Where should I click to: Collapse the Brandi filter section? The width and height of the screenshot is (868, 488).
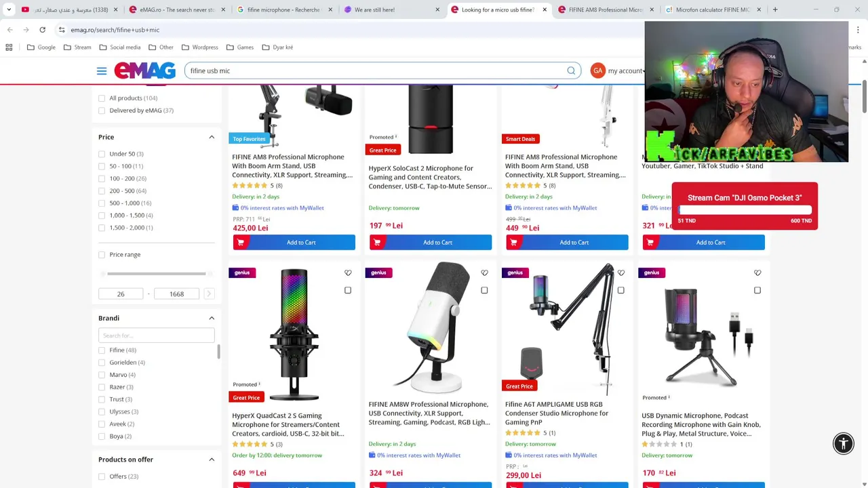coord(212,318)
